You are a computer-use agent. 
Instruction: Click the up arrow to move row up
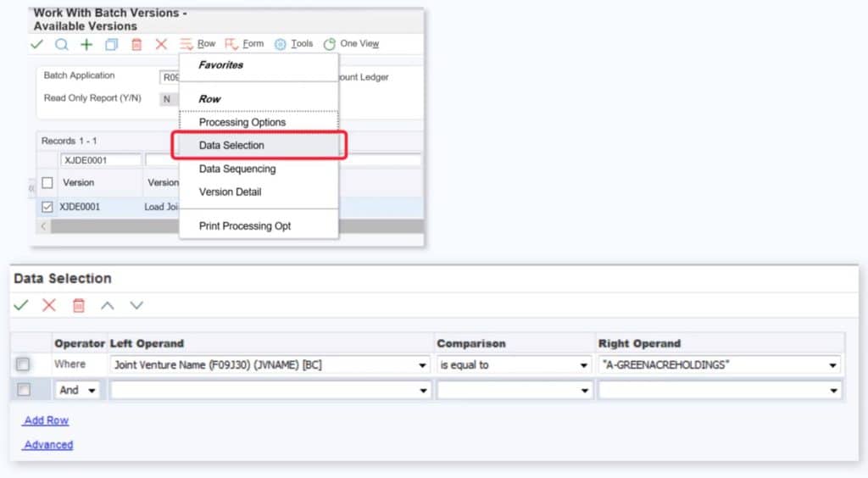107,305
